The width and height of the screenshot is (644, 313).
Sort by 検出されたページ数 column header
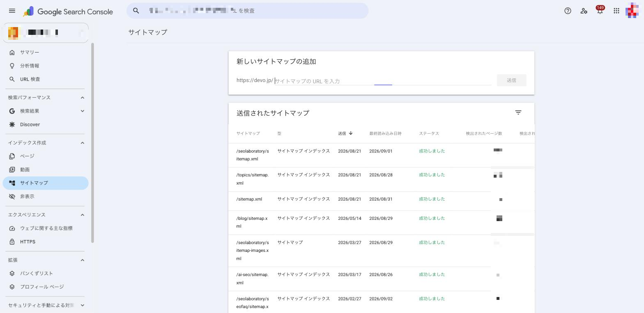484,133
